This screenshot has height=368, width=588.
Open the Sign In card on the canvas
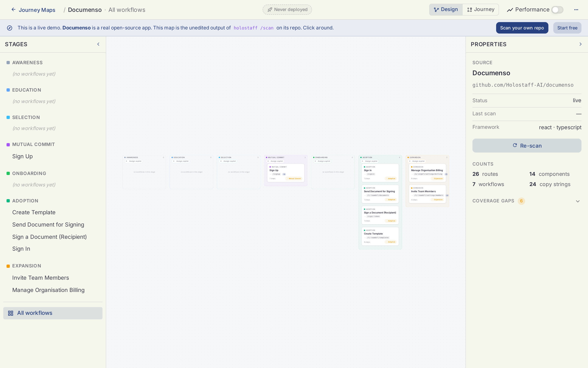click(380, 173)
